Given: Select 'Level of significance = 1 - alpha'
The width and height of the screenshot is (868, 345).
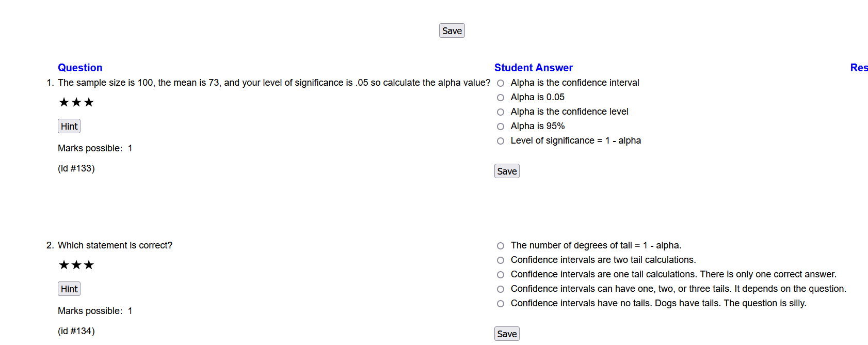Looking at the screenshot, I should (500, 140).
